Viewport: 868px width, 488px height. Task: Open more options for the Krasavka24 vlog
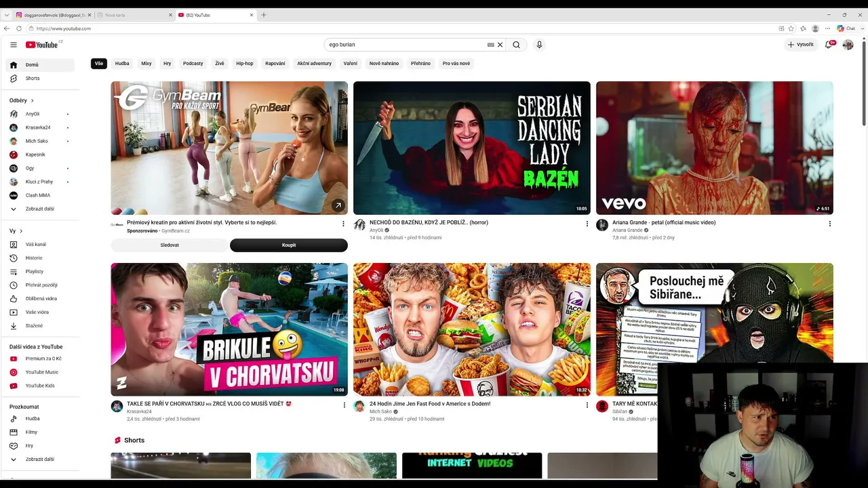coord(343,405)
